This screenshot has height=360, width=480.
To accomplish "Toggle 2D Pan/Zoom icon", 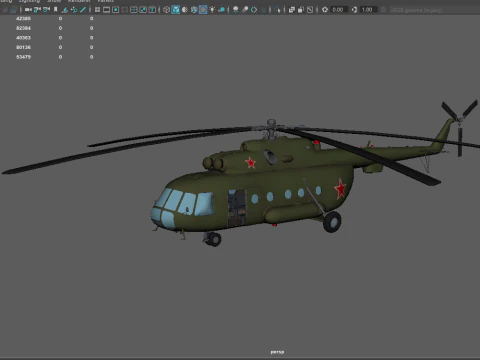I will click(x=74, y=10).
